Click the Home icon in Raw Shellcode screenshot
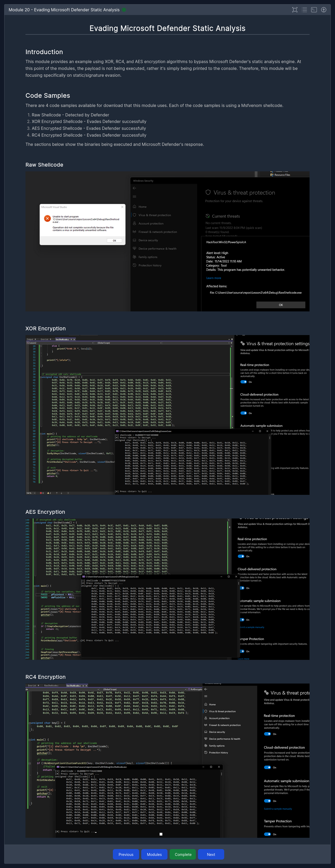 (135, 207)
